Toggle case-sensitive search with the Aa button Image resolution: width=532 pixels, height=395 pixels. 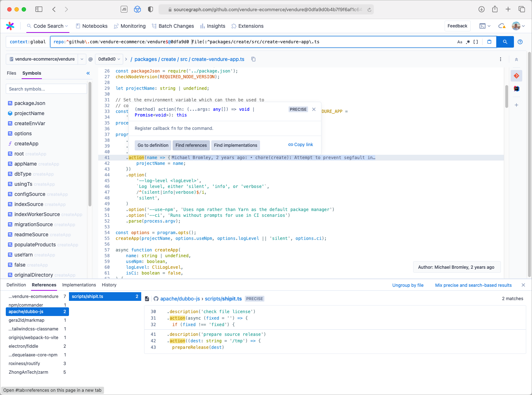click(x=459, y=42)
